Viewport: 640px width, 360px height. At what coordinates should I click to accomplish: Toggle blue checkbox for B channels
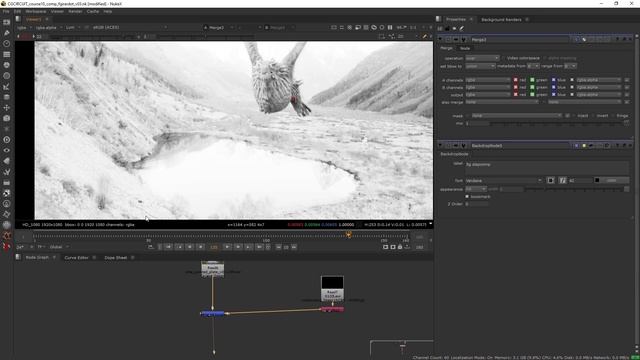pyautogui.click(x=553, y=87)
